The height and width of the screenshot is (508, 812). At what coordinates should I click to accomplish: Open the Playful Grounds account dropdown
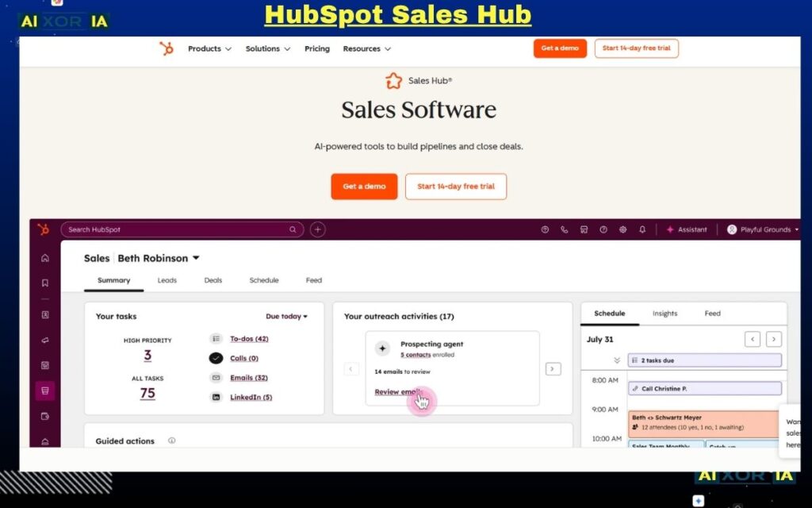click(x=763, y=229)
